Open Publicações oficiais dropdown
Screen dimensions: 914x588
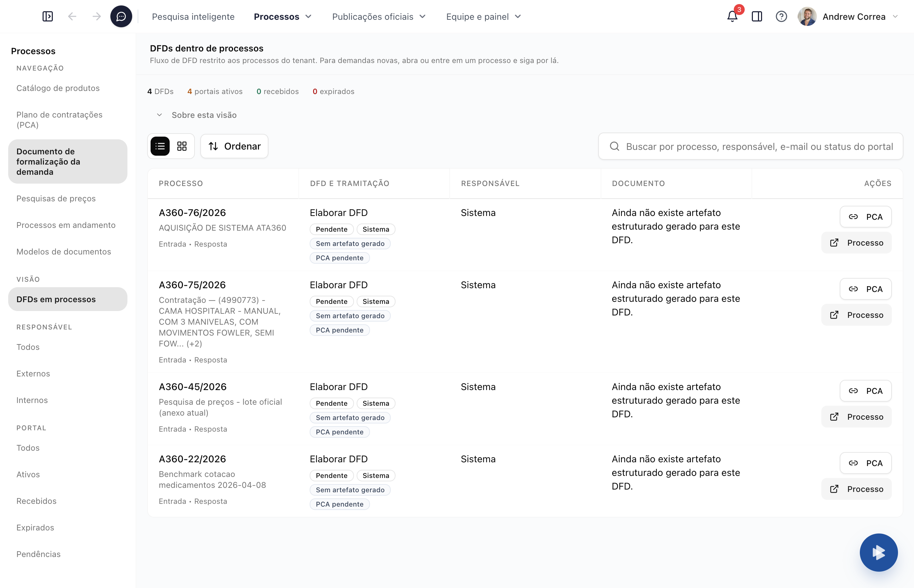pyautogui.click(x=379, y=16)
